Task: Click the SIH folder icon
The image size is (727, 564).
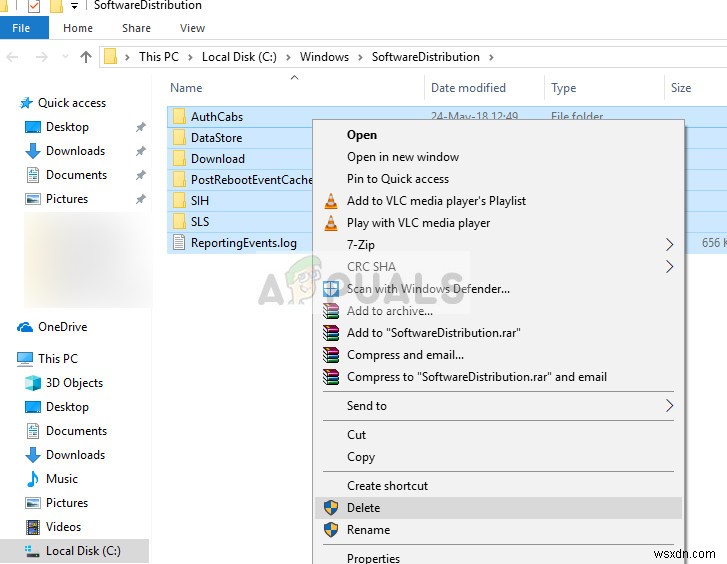Action: [x=179, y=200]
